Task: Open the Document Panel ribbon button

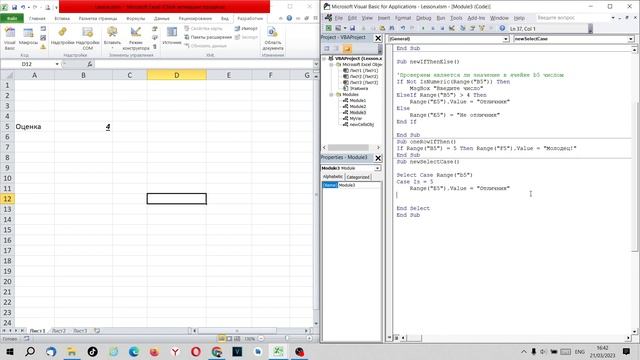Action: point(273,38)
